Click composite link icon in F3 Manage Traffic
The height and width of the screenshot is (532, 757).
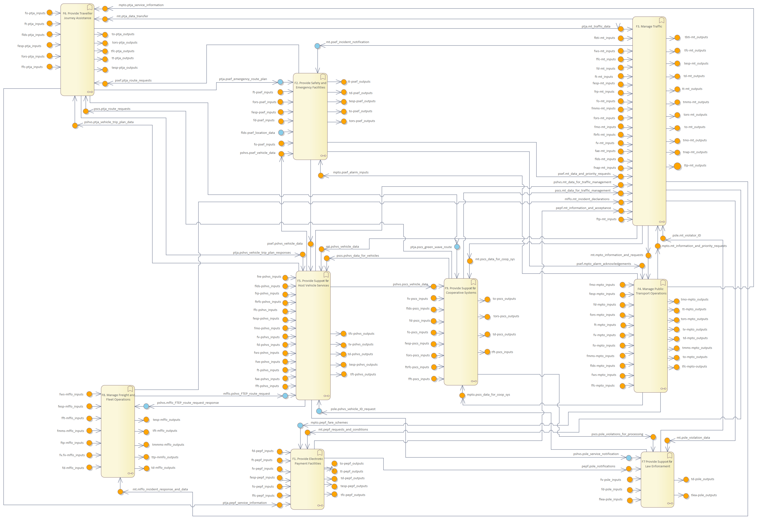pos(662,222)
